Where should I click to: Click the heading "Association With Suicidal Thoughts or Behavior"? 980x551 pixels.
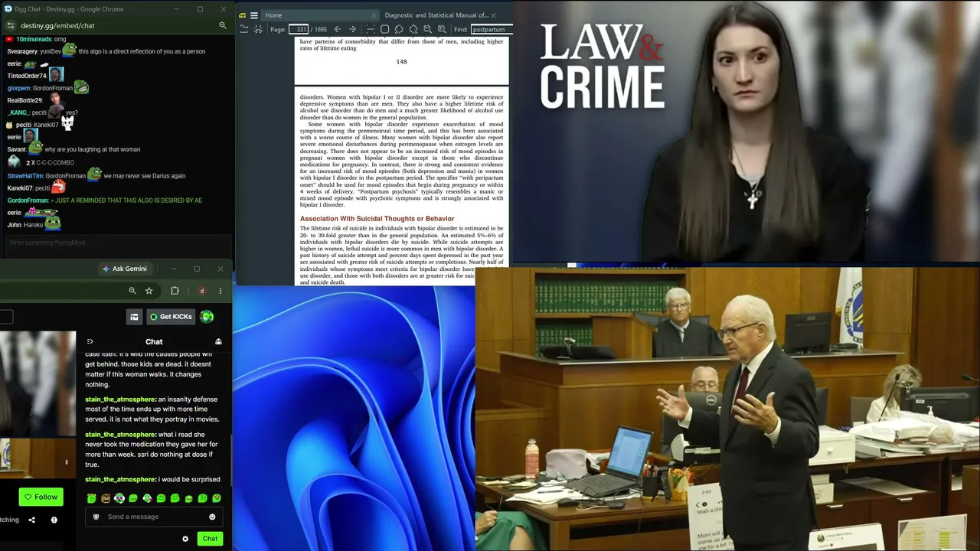[377, 219]
